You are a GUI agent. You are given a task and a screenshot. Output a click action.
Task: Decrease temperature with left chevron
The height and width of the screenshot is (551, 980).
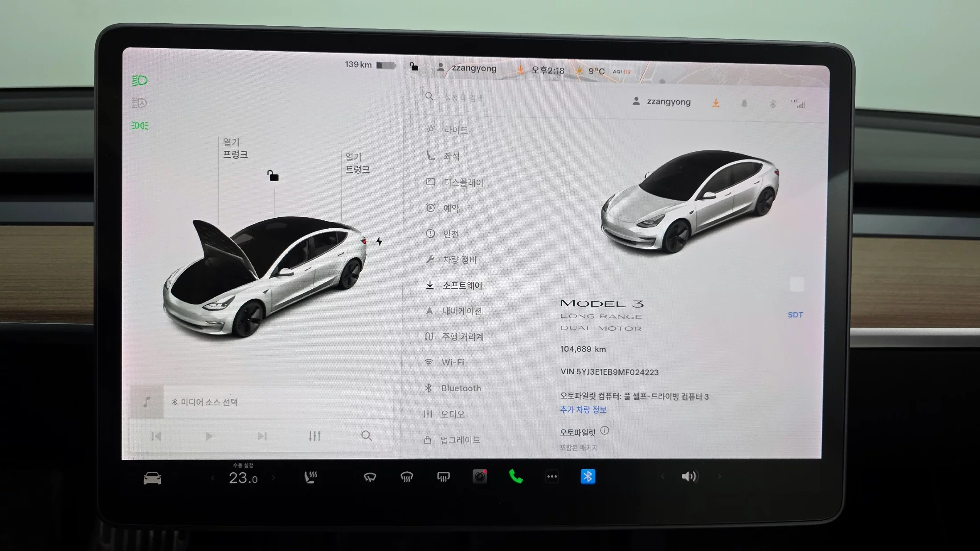coord(213,478)
